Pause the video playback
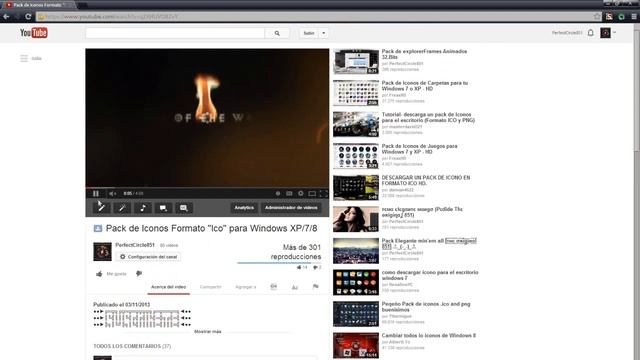 (96, 193)
